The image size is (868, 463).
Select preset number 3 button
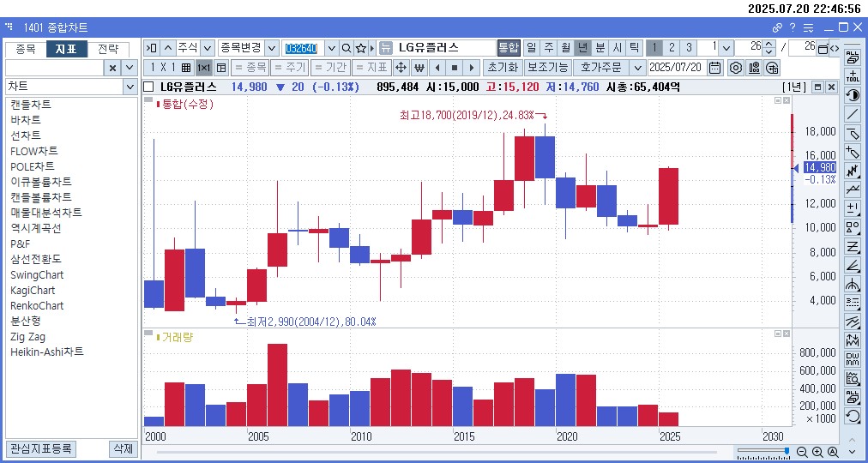click(689, 48)
